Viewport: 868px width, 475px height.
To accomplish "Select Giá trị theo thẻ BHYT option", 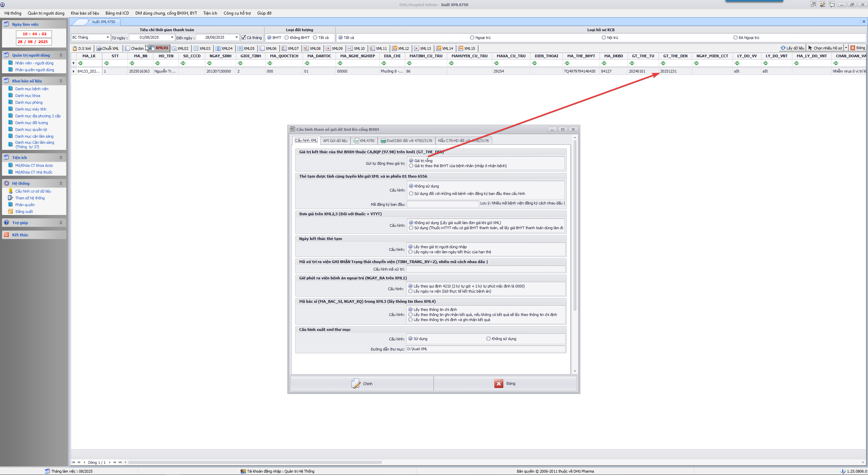I will (411, 166).
